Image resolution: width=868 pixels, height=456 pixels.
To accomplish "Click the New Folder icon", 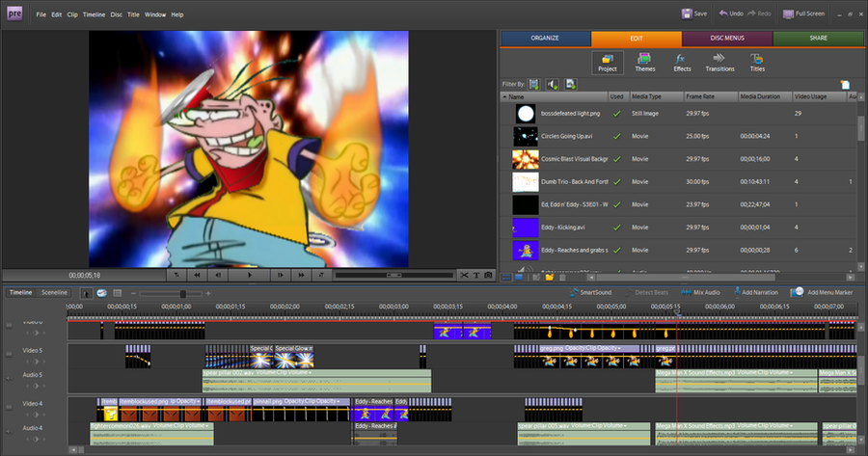I will pyautogui.click(x=549, y=278).
